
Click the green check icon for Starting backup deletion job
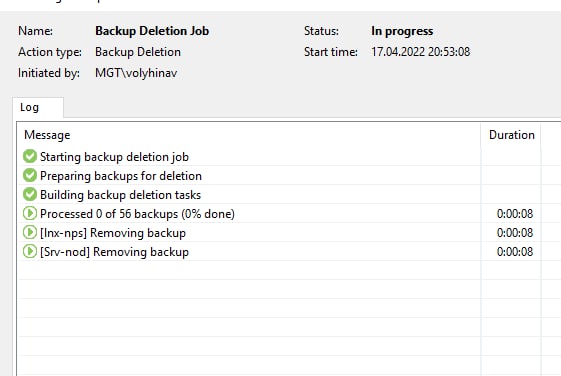[30, 156]
